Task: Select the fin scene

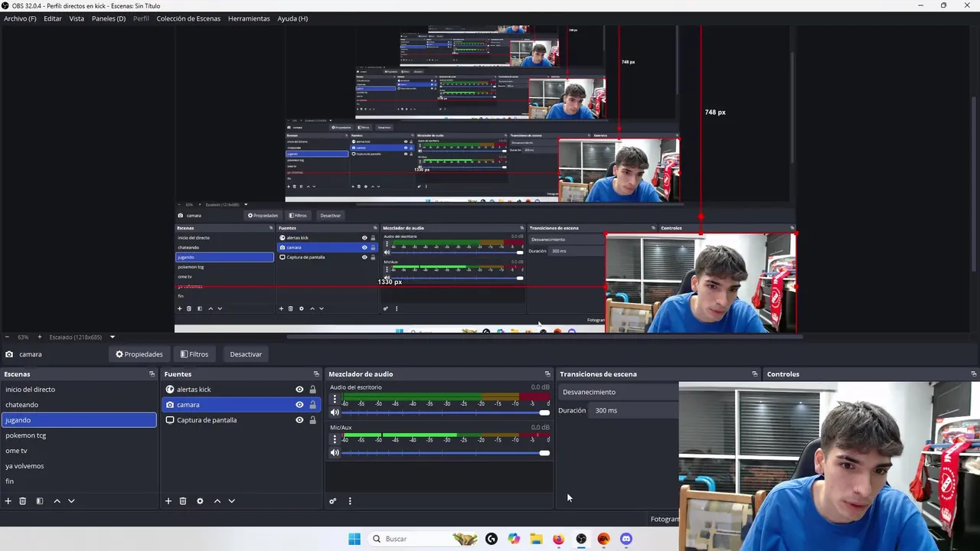Action: pos(79,481)
